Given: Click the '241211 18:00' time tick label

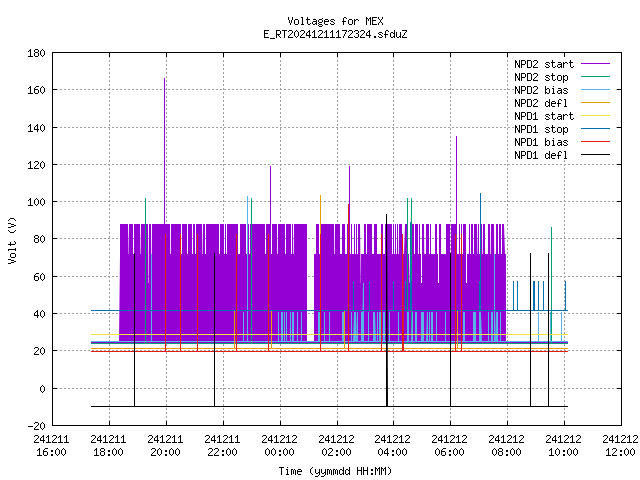Looking at the screenshot, I should pyautogui.click(x=108, y=446).
